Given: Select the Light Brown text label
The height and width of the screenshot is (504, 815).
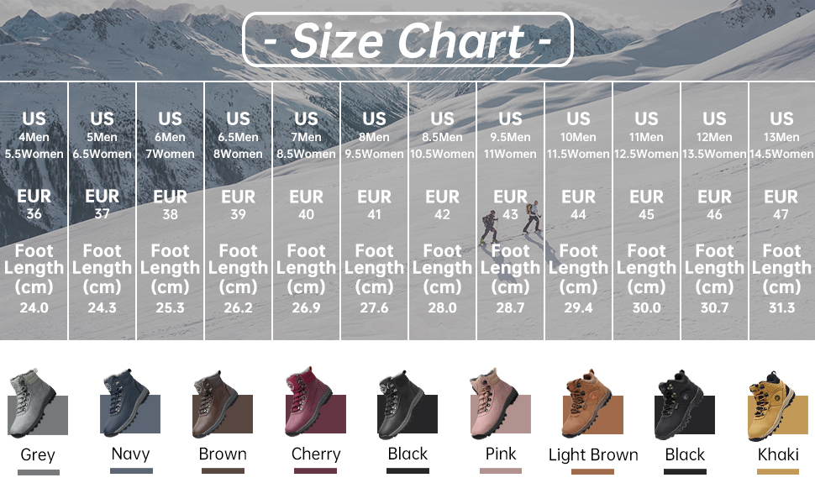Looking at the screenshot, I should pyautogui.click(x=593, y=455).
